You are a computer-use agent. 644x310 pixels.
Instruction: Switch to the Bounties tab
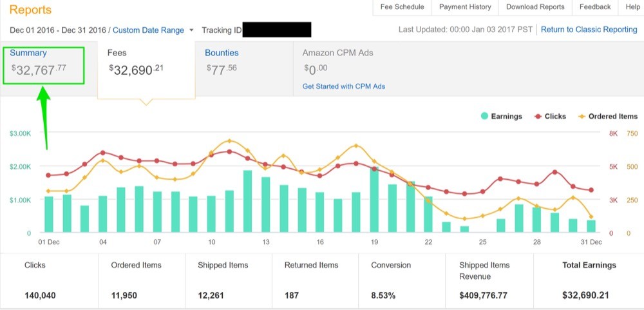(244, 69)
